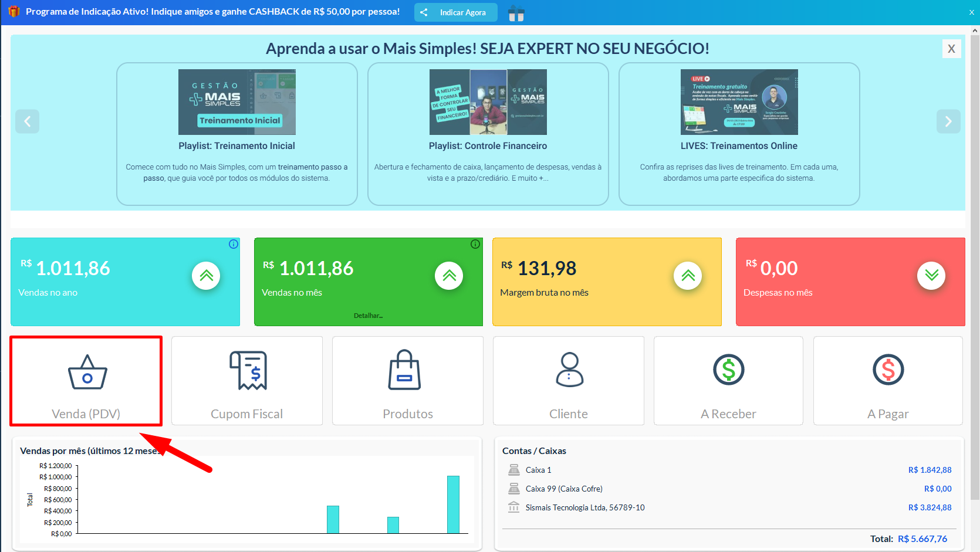This screenshot has width=980, height=552.
Task: Open the A Receber green dollar icon
Action: (728, 370)
